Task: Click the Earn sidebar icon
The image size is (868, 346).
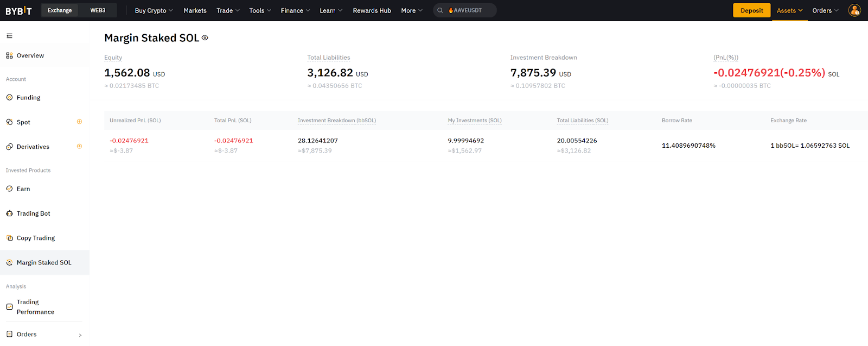Action: (9, 189)
